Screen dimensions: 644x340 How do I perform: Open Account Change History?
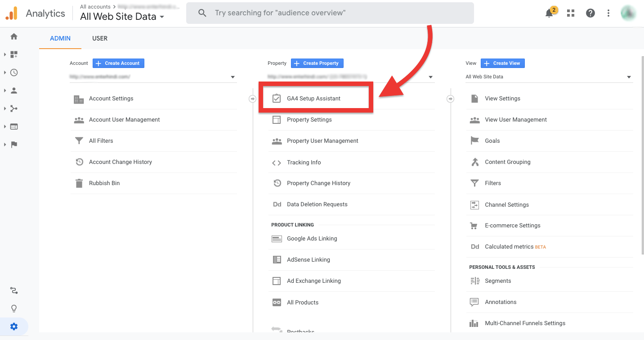point(153,162)
